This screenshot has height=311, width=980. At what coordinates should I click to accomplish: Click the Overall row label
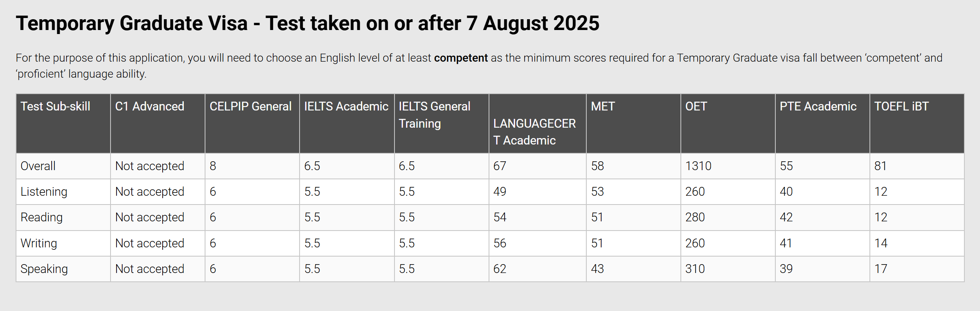(x=38, y=166)
